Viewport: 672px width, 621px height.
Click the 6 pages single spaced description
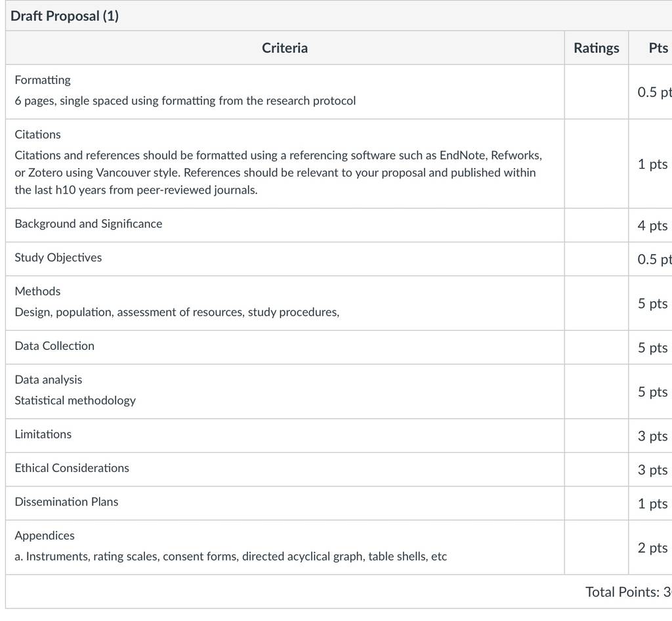point(185,100)
